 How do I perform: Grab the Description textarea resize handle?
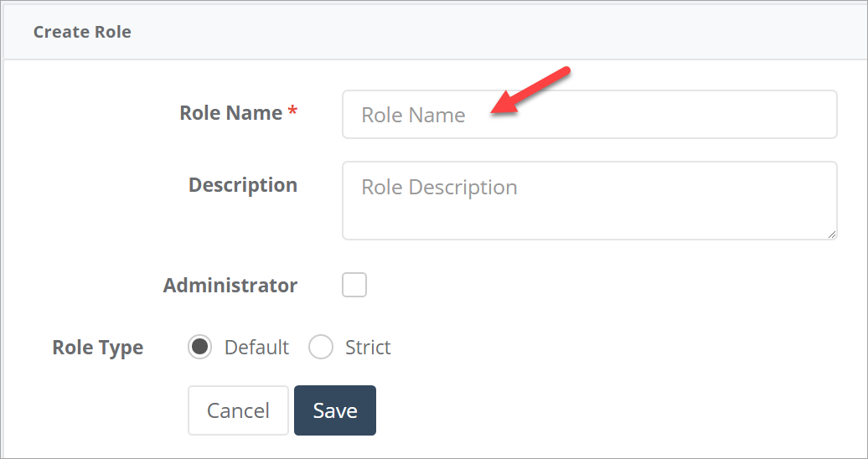(x=832, y=235)
